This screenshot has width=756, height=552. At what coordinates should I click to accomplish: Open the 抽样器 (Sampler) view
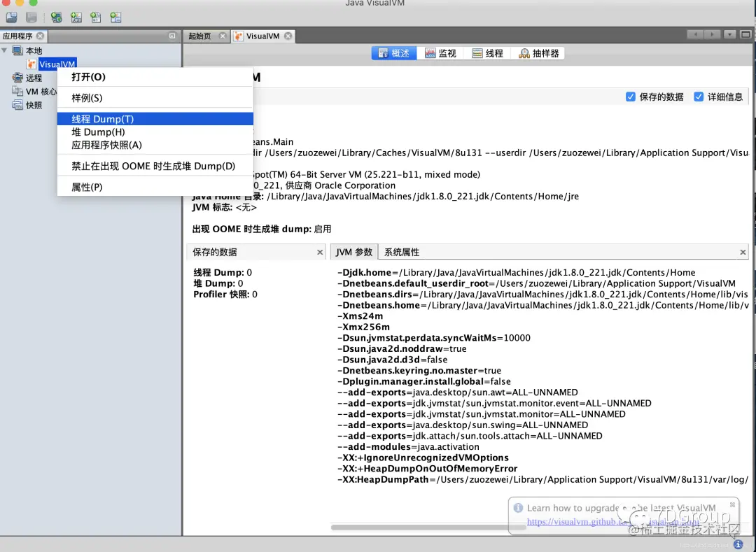point(539,52)
